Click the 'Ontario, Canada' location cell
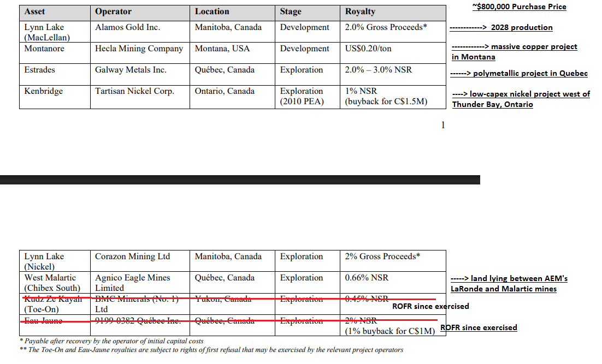602x364 pixels. (232, 97)
